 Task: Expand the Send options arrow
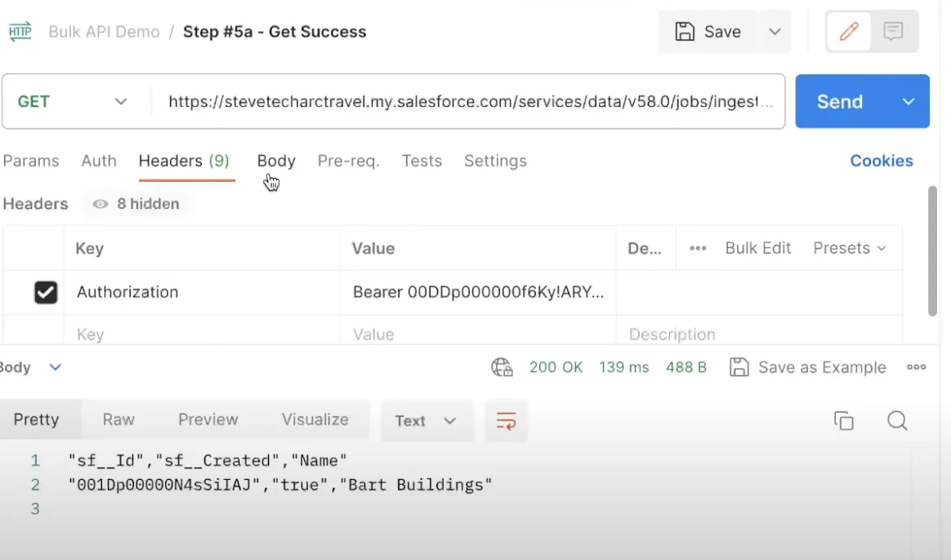coord(908,101)
